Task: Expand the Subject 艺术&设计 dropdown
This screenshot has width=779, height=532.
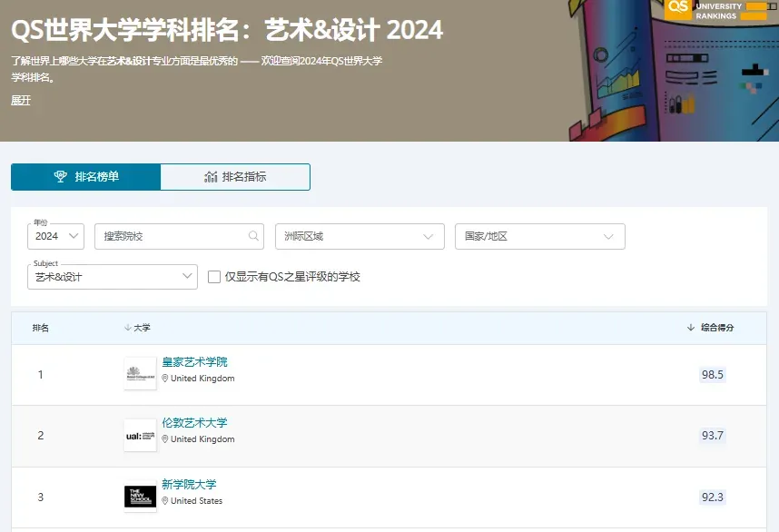Action: click(x=113, y=276)
